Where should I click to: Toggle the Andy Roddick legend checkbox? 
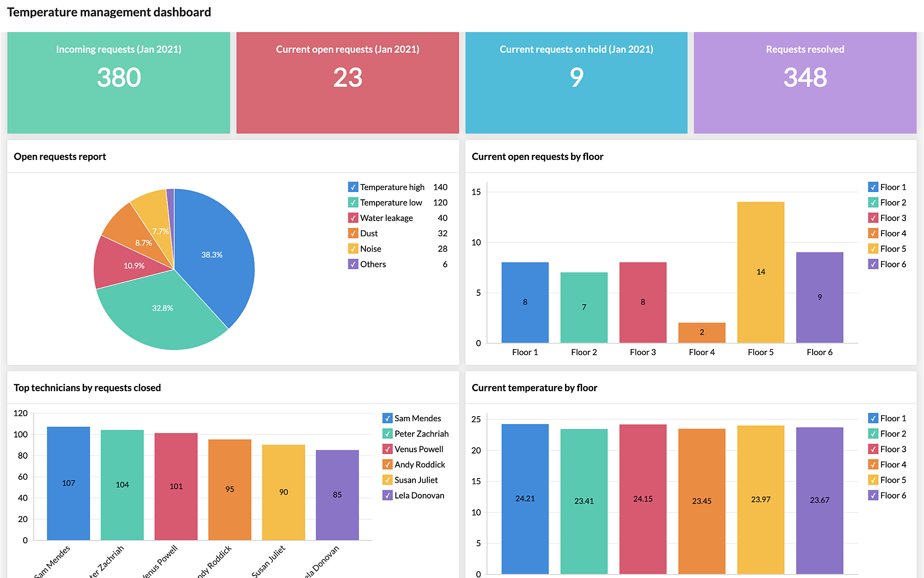[x=387, y=465]
